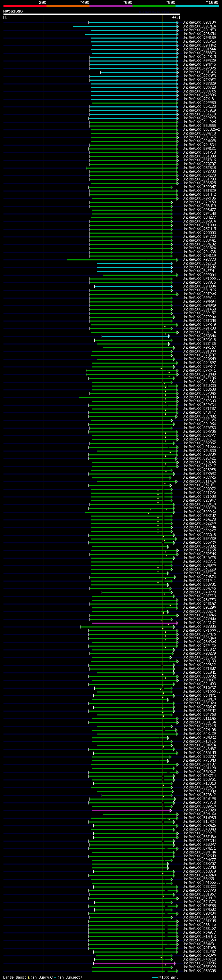The height and width of the screenshot is (980, 222).
Task: Click the UniRef100_C6TGX6 entry
Action: pos(199,72)
